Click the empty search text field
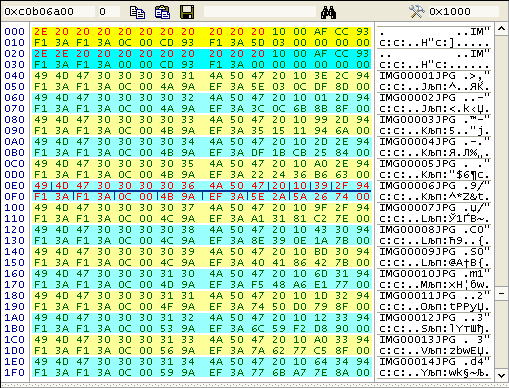The width and height of the screenshot is (509, 388). (260, 12)
